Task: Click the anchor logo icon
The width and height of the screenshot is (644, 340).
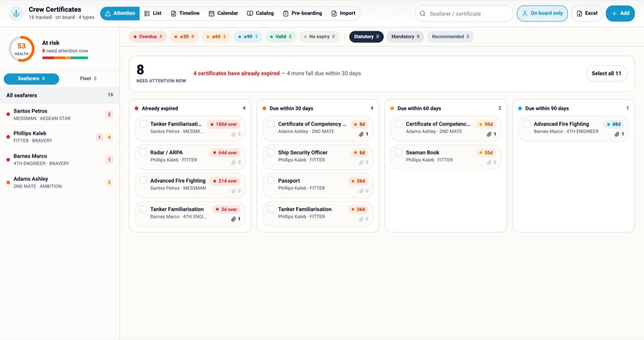Action: [x=16, y=13]
